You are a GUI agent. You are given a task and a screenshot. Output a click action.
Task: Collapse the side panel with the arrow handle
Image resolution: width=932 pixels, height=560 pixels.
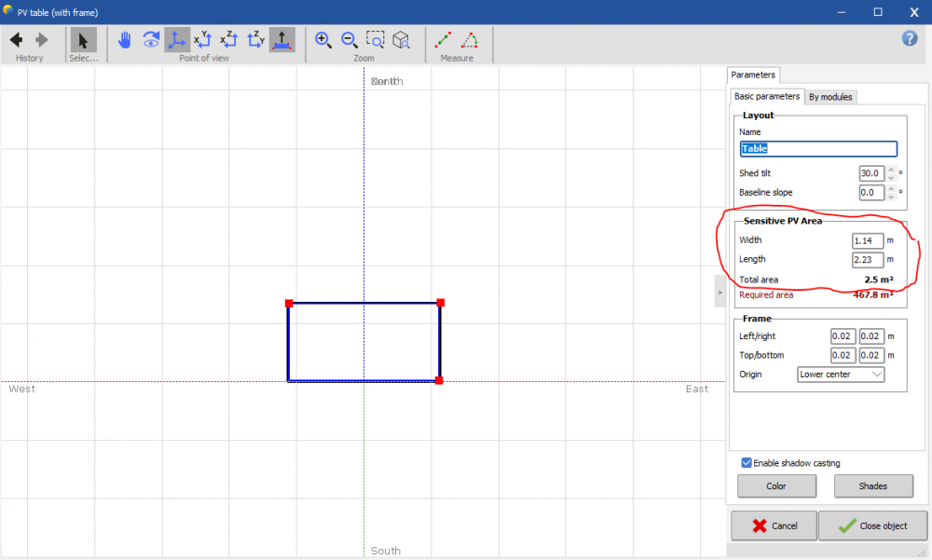[x=720, y=291]
